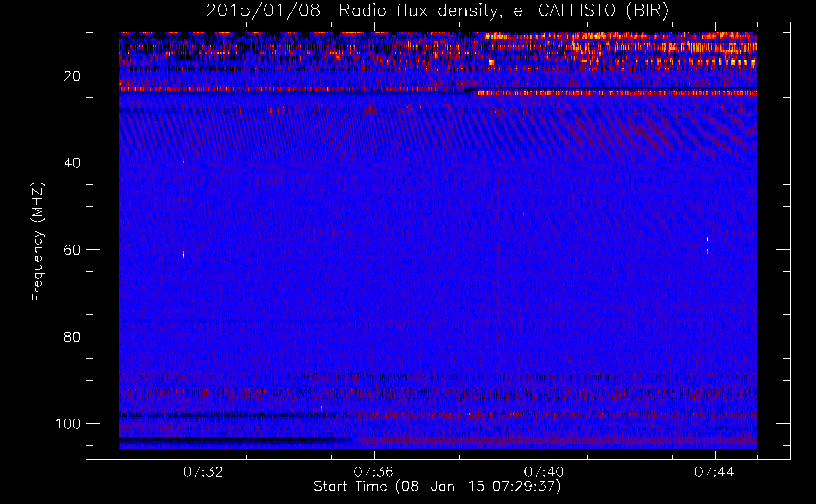Click the "Frequency (MHZ)" axis label

coord(38,241)
